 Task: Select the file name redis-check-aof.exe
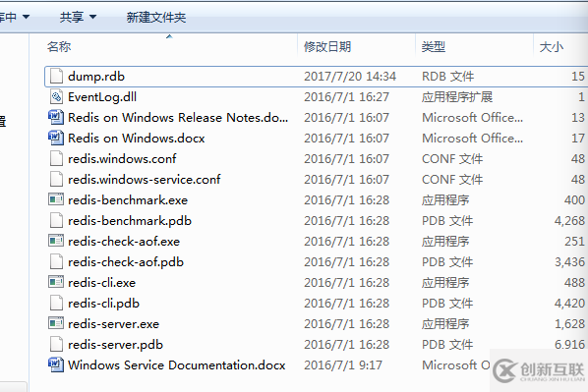point(124,242)
